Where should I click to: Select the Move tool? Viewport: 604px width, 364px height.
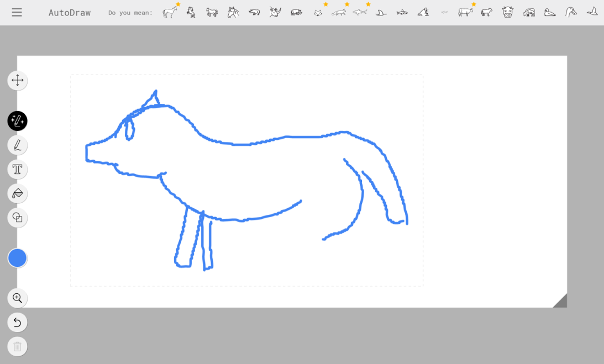point(17,80)
